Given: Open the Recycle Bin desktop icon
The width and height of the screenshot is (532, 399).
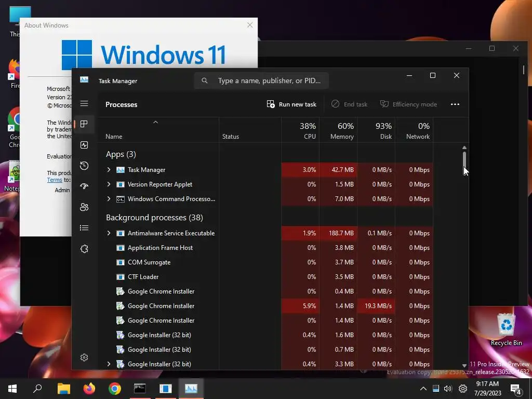Looking at the screenshot, I should [506, 329].
